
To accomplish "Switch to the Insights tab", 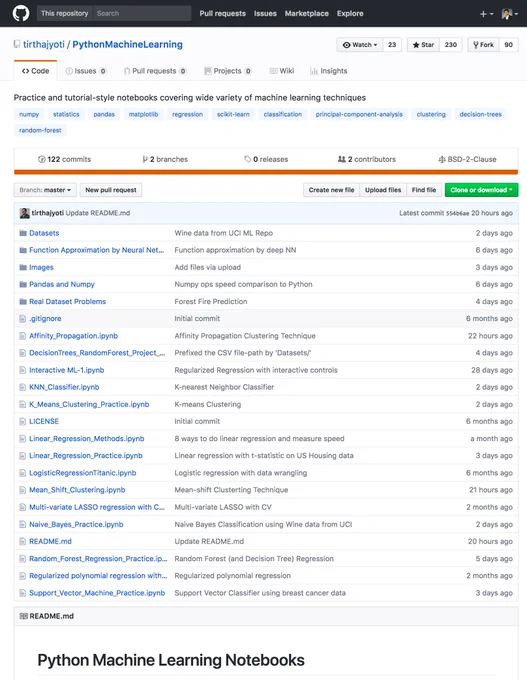I will coord(329,71).
